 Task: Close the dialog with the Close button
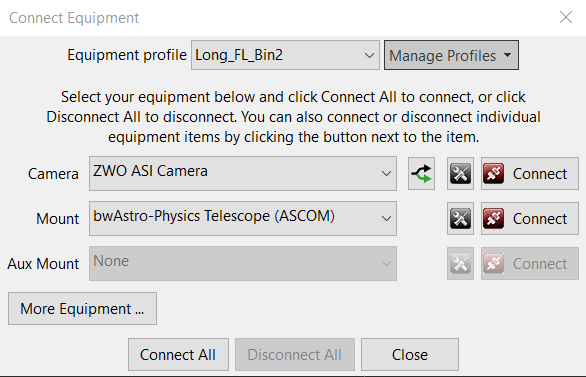[410, 355]
